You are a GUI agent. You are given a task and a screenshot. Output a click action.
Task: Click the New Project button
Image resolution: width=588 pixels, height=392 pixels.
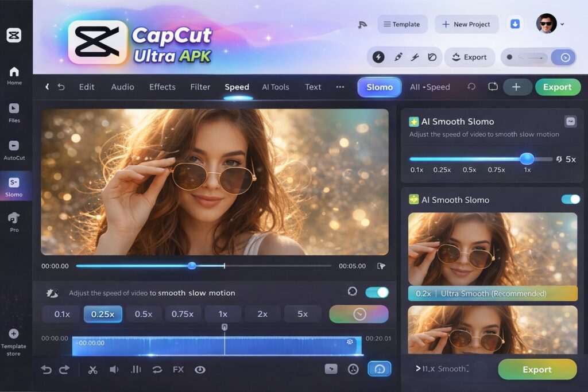pyautogui.click(x=465, y=24)
